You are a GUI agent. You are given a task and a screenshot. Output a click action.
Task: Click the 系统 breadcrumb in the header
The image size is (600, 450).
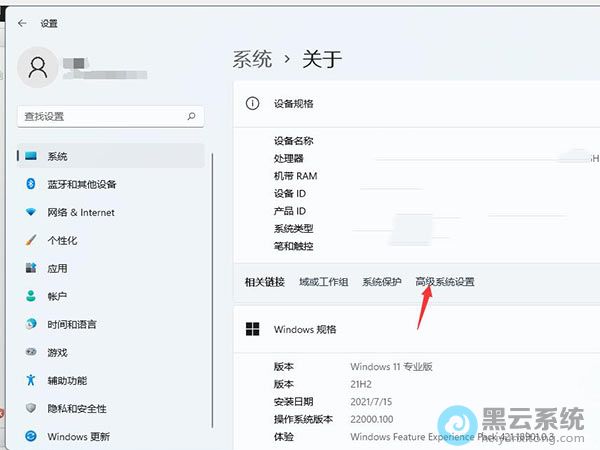click(252, 59)
